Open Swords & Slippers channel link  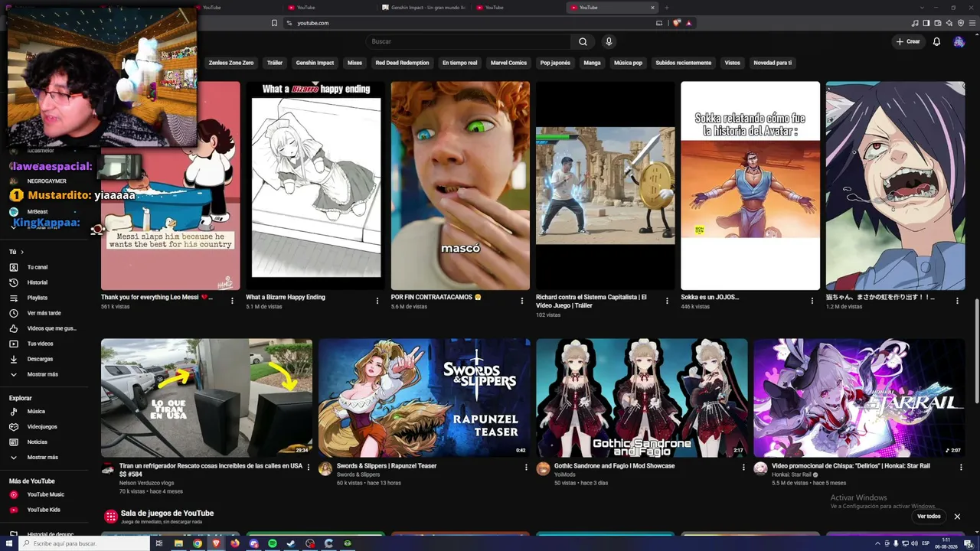(x=358, y=474)
